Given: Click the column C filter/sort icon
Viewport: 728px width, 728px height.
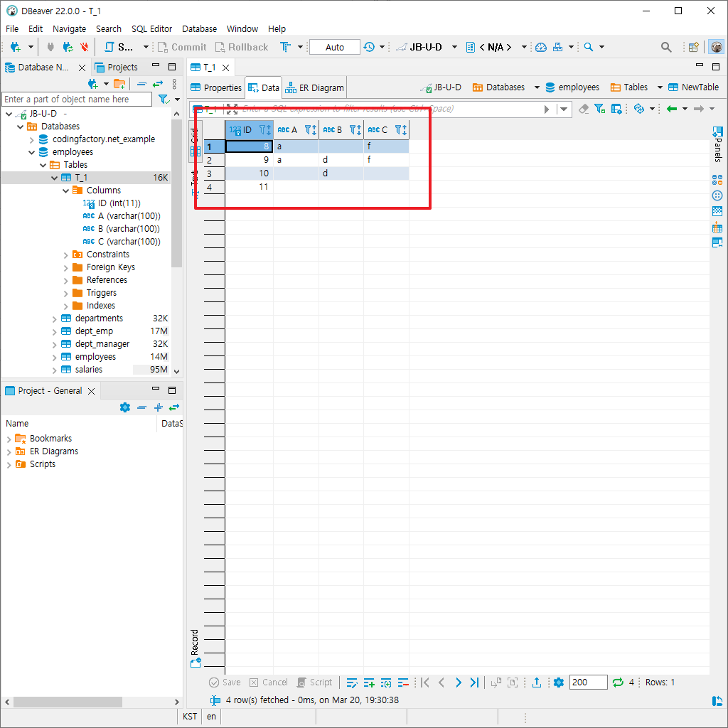Looking at the screenshot, I should (401, 130).
